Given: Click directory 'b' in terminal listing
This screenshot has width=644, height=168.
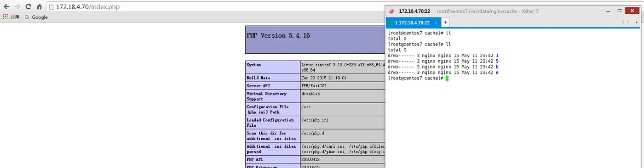Looking at the screenshot, I should (497, 67).
